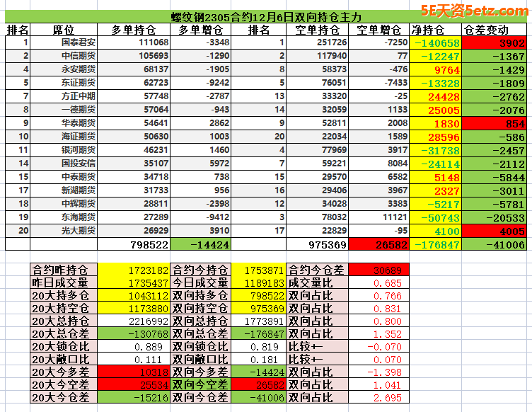Viewport: 532px width, 412px height.
Task: Click the yellow cell 1723182
Action: [133, 270]
